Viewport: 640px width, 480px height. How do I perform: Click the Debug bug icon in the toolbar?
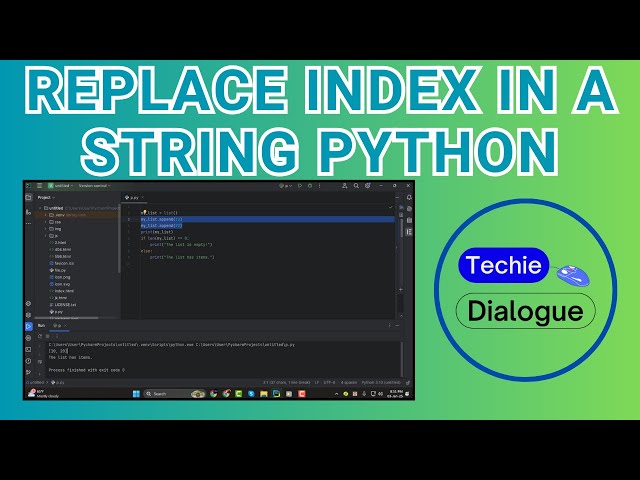pyautogui.click(x=310, y=186)
